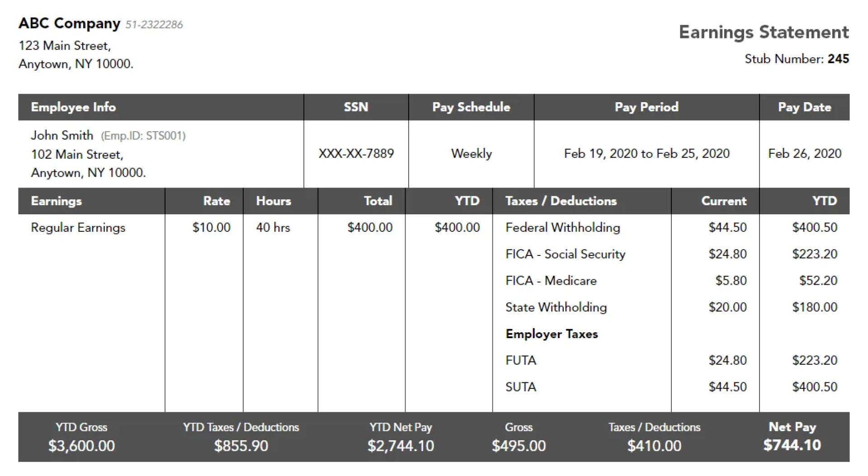This screenshot has height=476, width=868.
Task: Click the YTD Gross amount $3,600.00
Action: (81, 446)
